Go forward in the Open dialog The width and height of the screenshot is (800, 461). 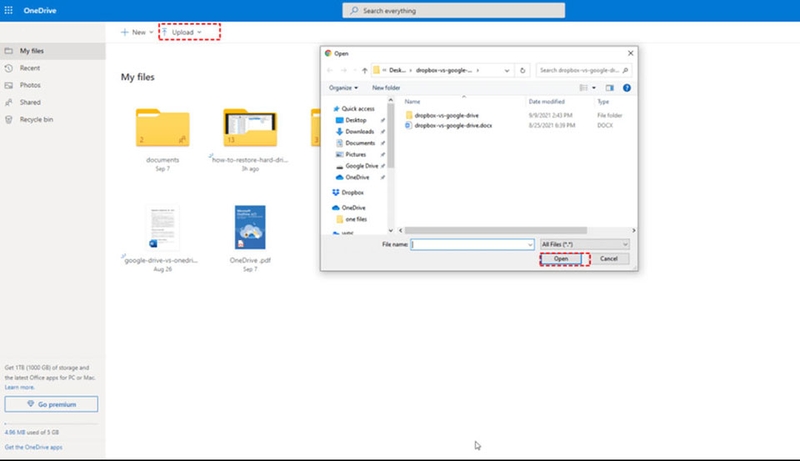(343, 70)
